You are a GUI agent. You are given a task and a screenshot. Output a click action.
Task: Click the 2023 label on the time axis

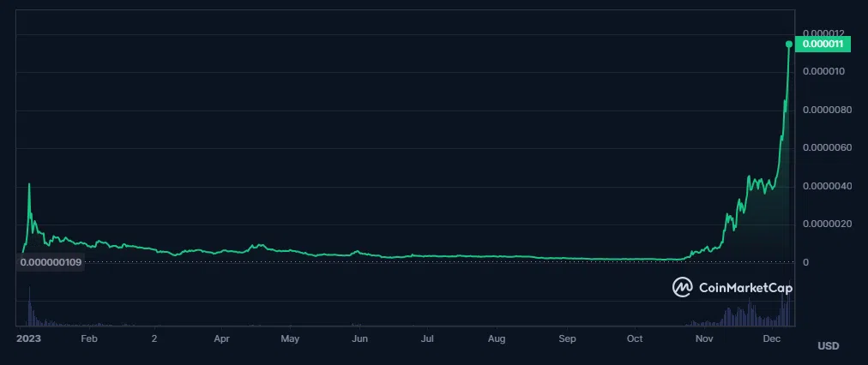pos(29,338)
